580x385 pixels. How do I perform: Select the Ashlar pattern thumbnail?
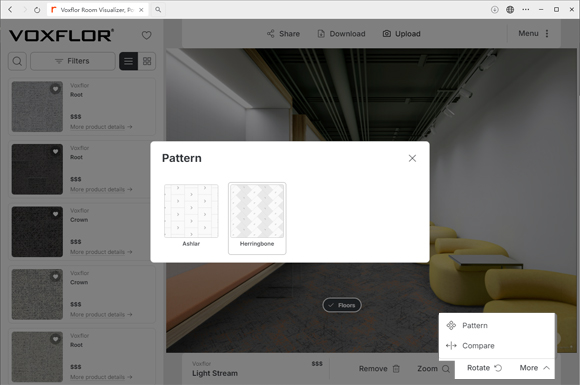[191, 211]
